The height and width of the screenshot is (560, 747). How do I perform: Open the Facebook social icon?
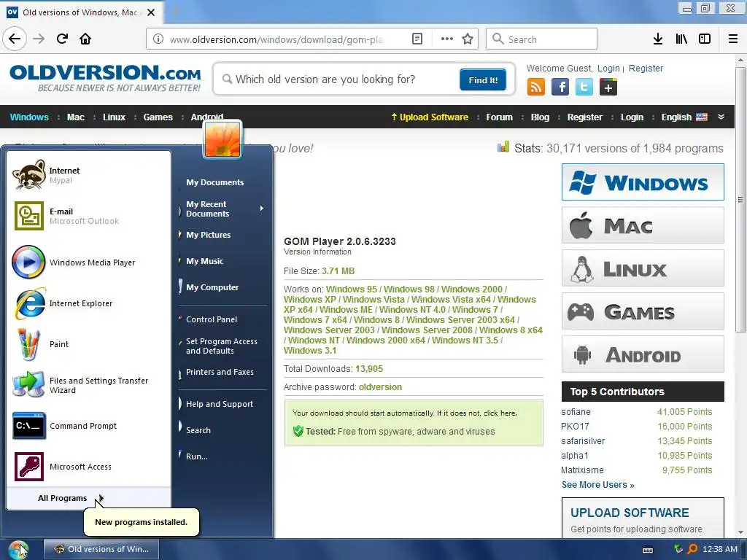tap(560, 87)
